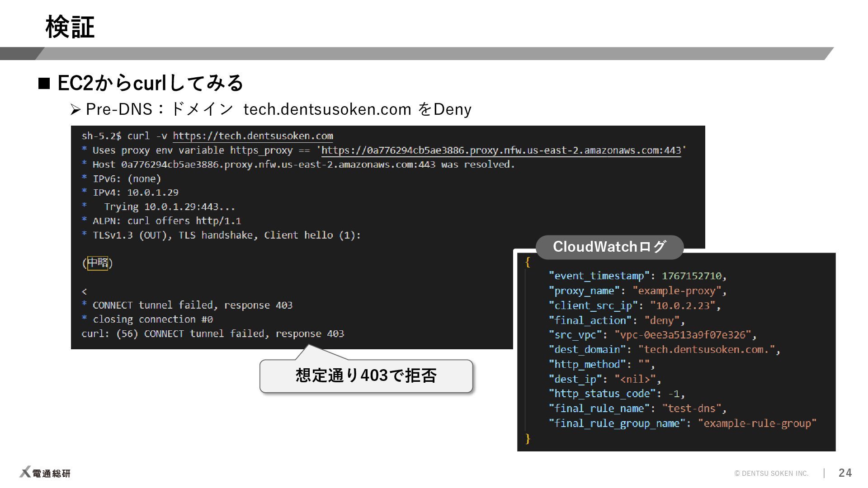Click the final_rule_name value test-dns
This screenshot has width=868, height=488.
point(692,408)
